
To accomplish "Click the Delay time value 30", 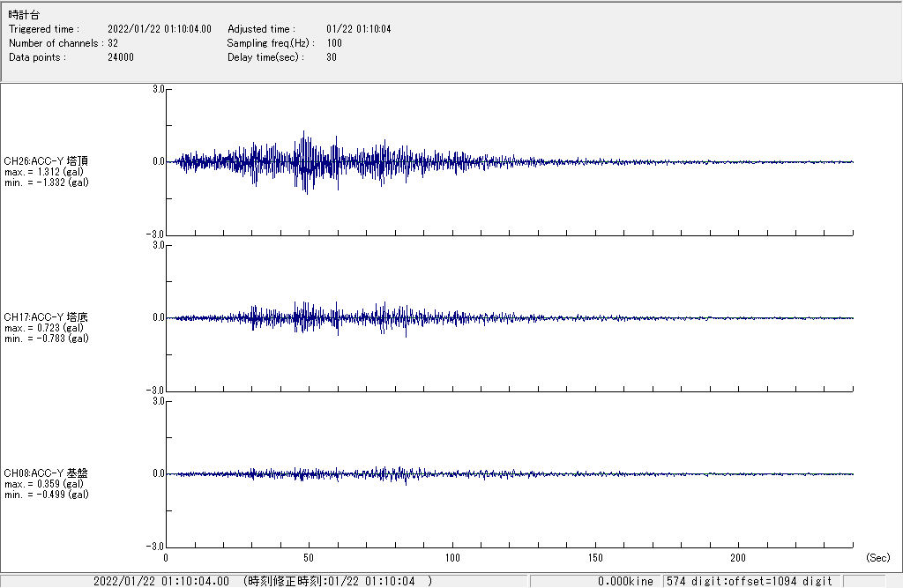I will point(331,57).
